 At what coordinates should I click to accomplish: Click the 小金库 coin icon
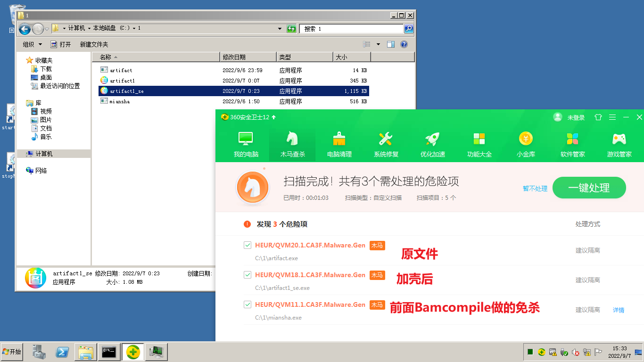pos(526,139)
